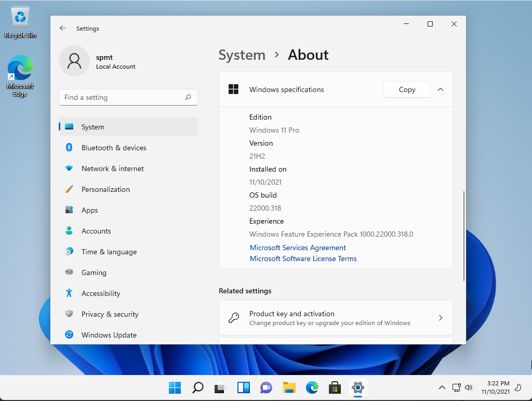This screenshot has height=401, width=532.
Task: Click the key icon for Product key
Action: click(233, 318)
